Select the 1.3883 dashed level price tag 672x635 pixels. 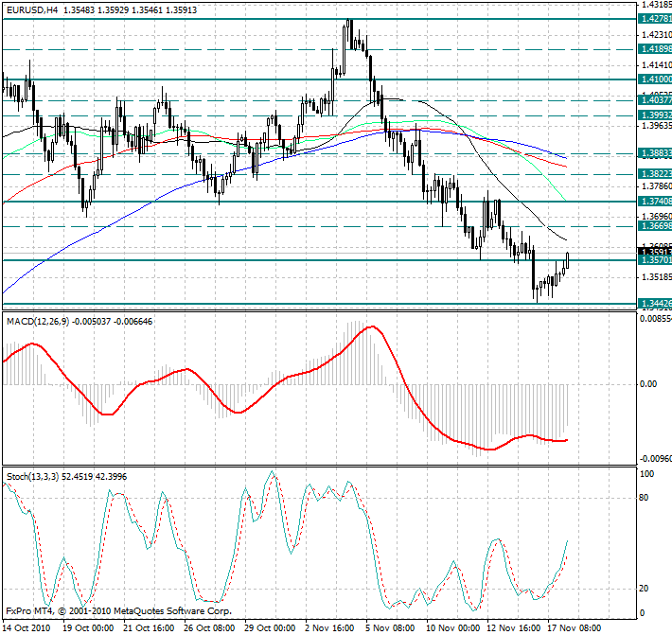pyautogui.click(x=654, y=152)
